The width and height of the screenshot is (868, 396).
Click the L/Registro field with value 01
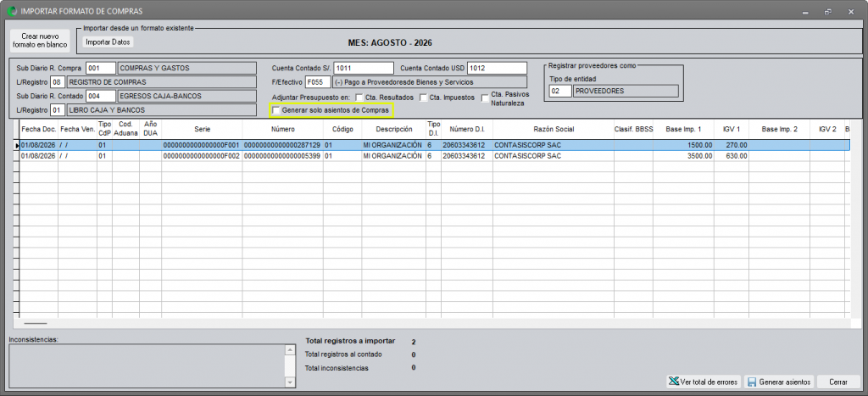click(x=58, y=109)
